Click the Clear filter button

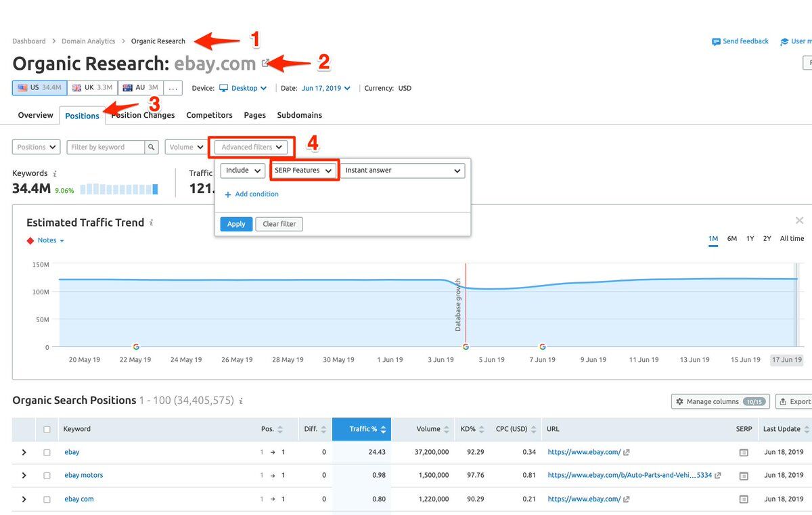coord(279,224)
